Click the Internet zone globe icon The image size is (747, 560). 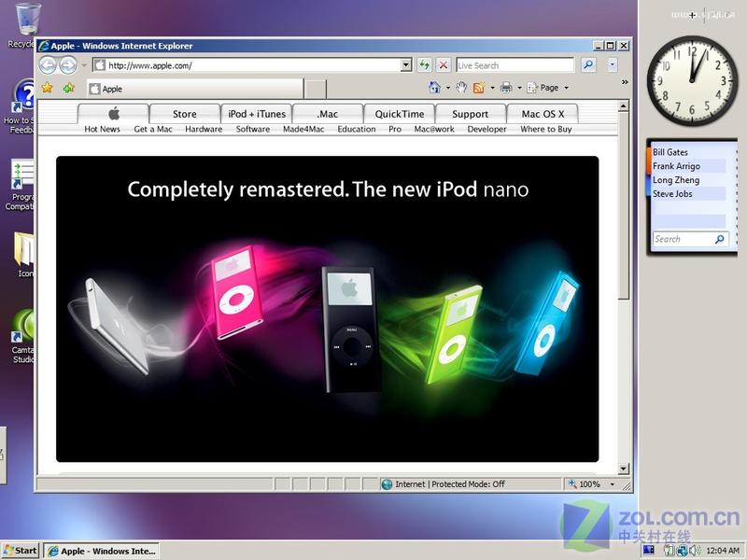pos(387,484)
